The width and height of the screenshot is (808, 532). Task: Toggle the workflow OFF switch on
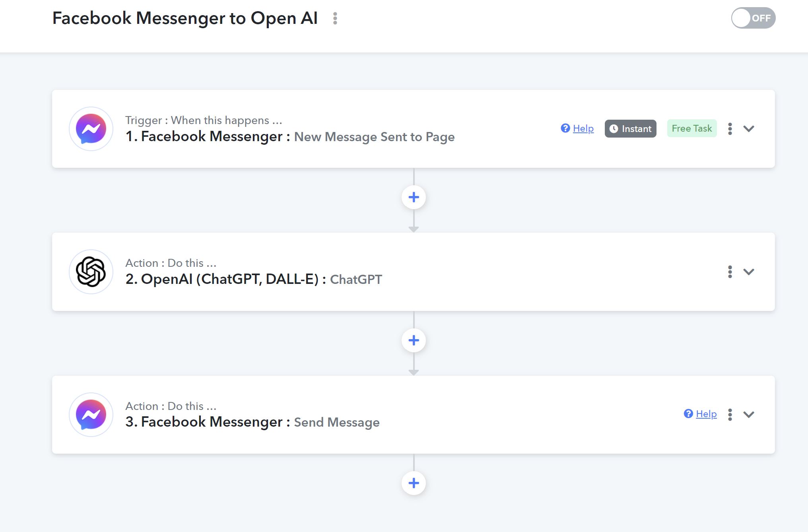[753, 18]
